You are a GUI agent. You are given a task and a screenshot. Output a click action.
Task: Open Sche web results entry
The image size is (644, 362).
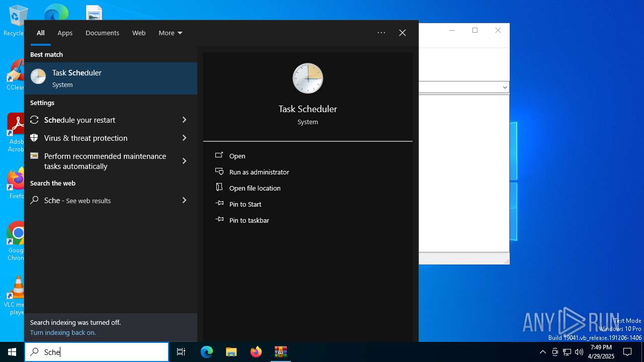[x=111, y=200]
